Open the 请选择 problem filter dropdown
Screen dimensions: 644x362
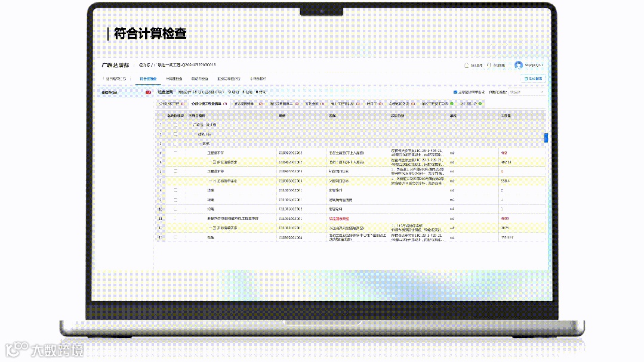coord(526,92)
